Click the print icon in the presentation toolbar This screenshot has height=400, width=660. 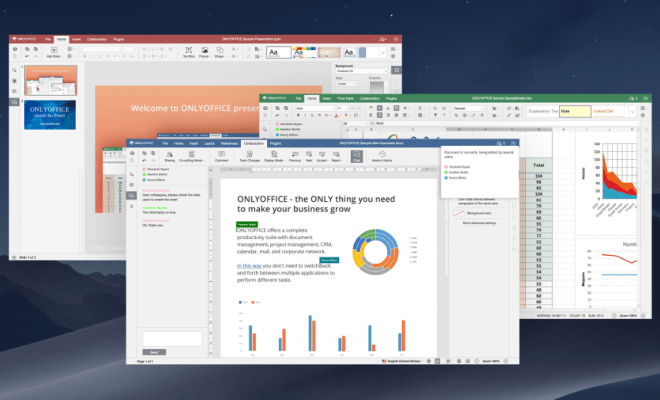[x=15, y=49]
